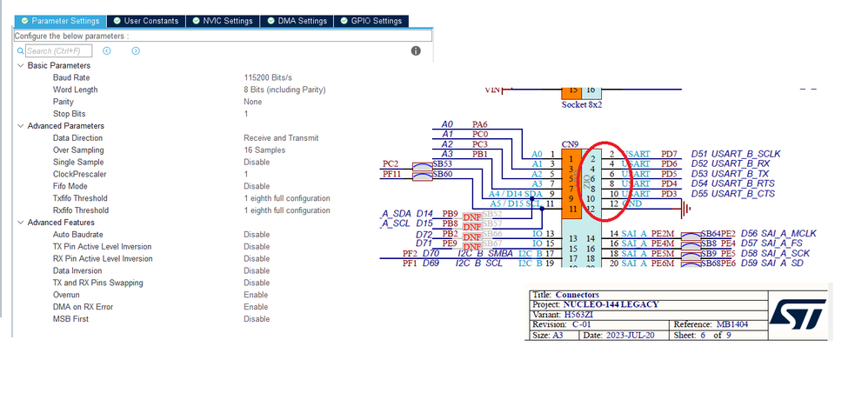Change DMA on RX Error value

point(256,307)
